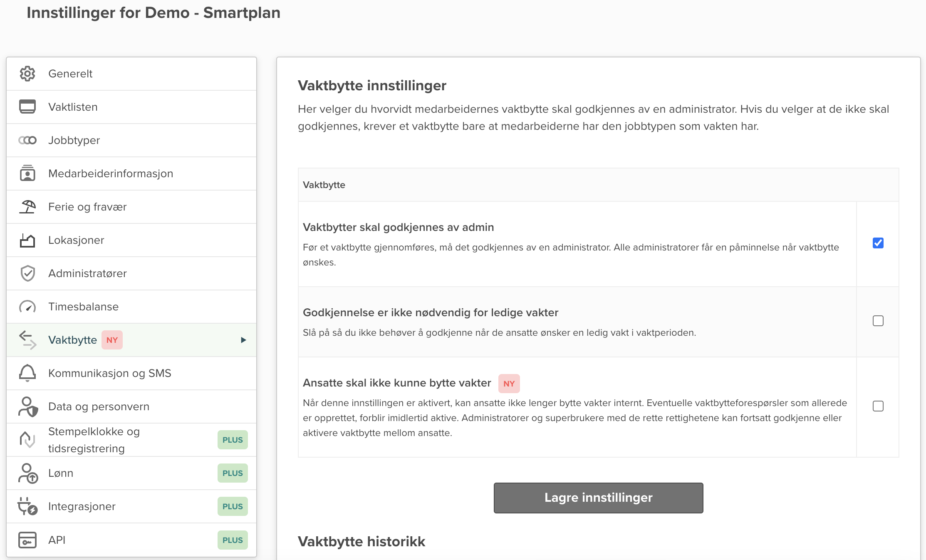
Task: Click the Administratorer shield icon
Action: (x=27, y=273)
